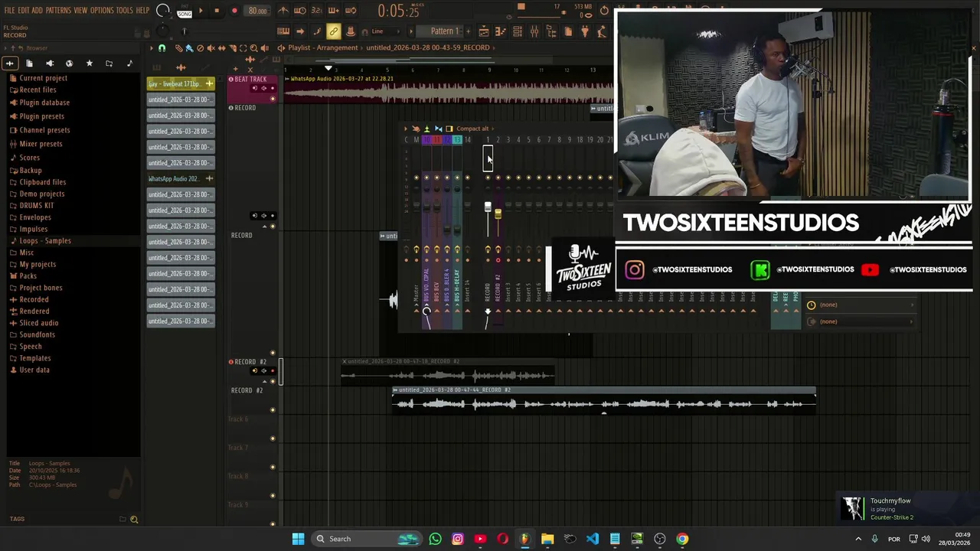Click the Play transport button
Viewport: 980px width, 551px height.
[201, 11]
